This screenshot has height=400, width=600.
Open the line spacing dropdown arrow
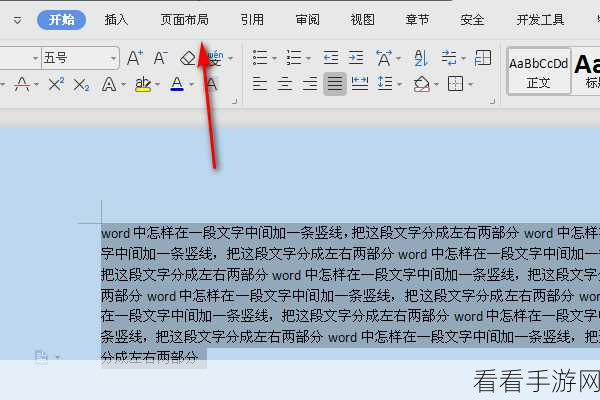[399, 84]
